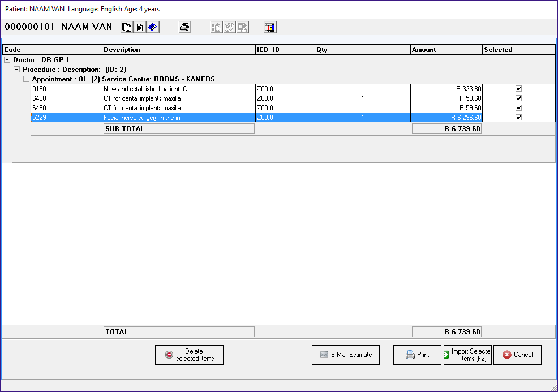
Task: Toggle Selected checkbox for first 6460 row
Action: 518,98
